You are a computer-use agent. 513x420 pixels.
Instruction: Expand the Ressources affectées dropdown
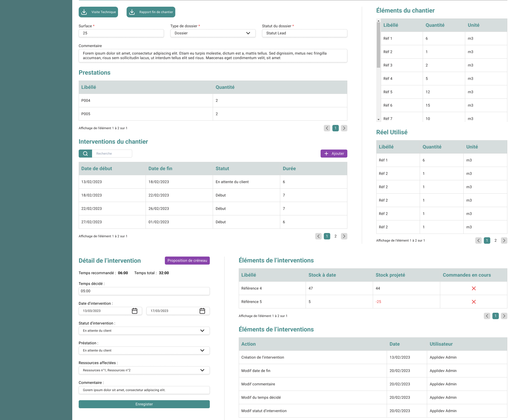click(x=202, y=370)
